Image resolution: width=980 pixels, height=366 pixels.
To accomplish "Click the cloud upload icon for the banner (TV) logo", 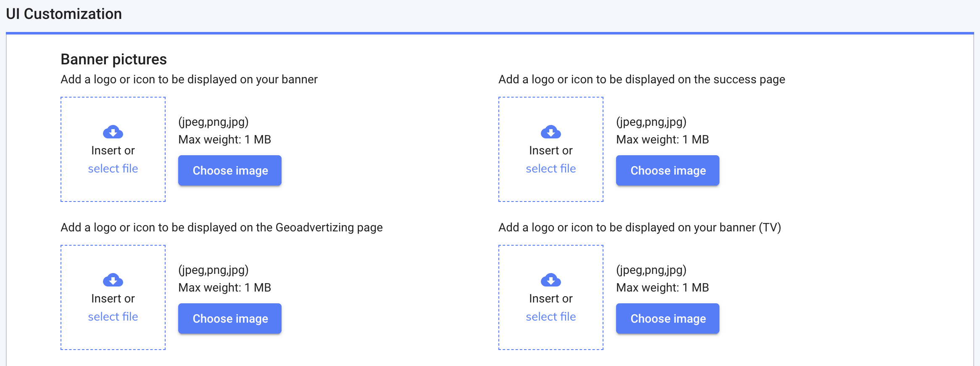I will pos(551,280).
